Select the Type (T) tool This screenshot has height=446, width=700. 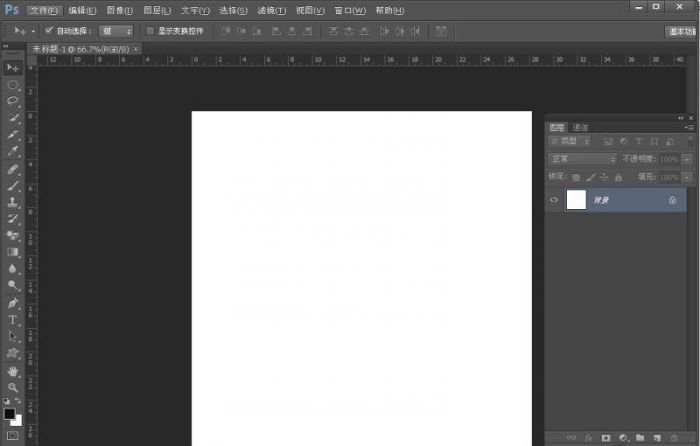pos(13,319)
